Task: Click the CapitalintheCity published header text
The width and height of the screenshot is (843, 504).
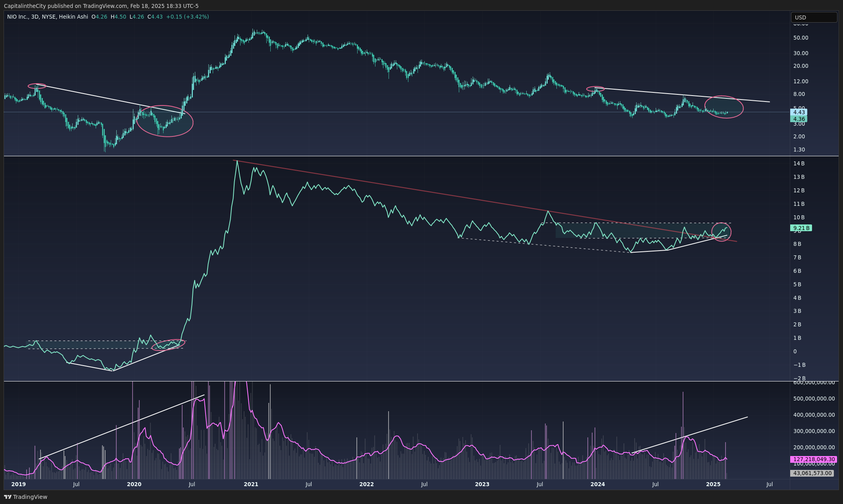Action: coord(101,6)
